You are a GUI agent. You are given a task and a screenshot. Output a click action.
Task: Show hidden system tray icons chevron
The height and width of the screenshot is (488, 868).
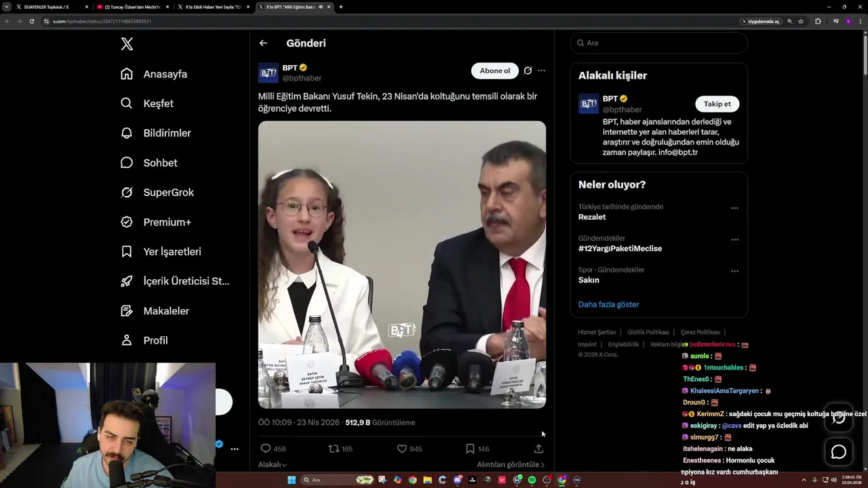point(804,480)
